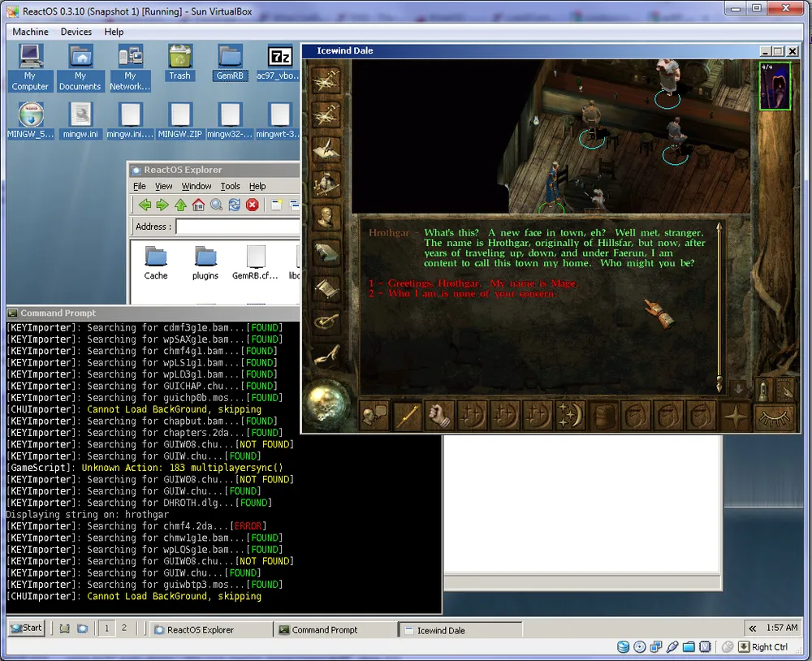Activate Command Prompt taskbar button
This screenshot has height=661, width=812.
335,630
